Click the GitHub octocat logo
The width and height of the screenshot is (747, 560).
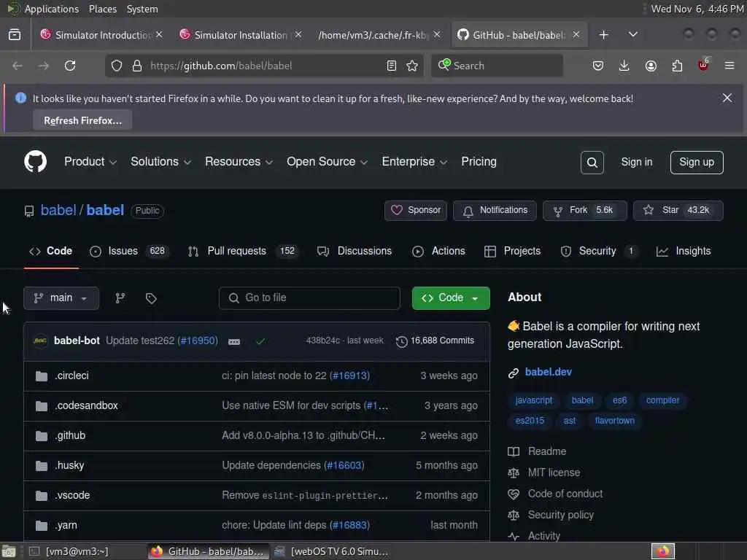[35, 162]
